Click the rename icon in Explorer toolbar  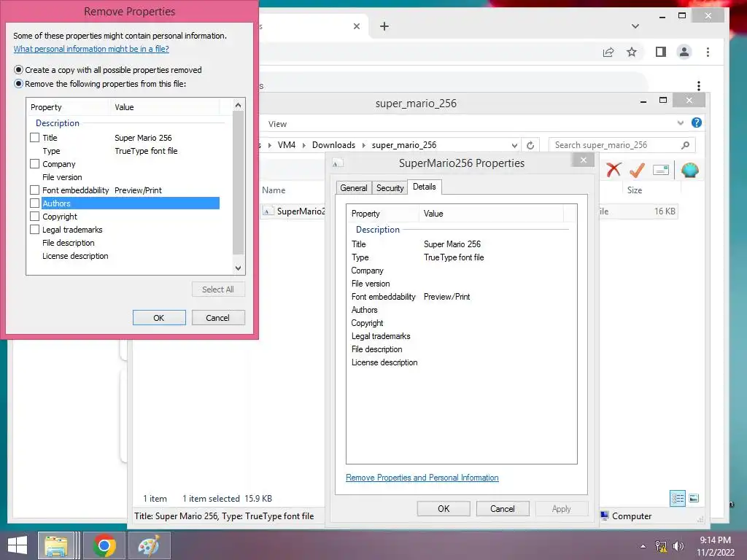point(661,170)
